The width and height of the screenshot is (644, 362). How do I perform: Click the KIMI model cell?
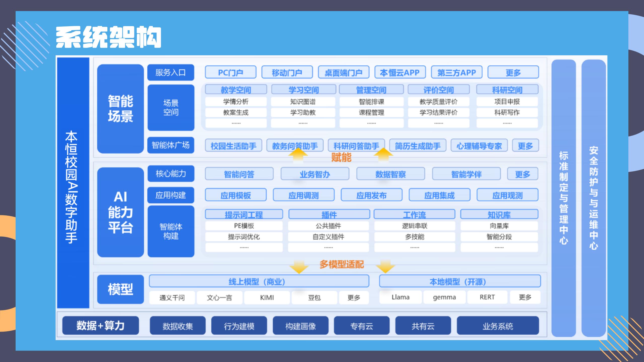coord(267,298)
